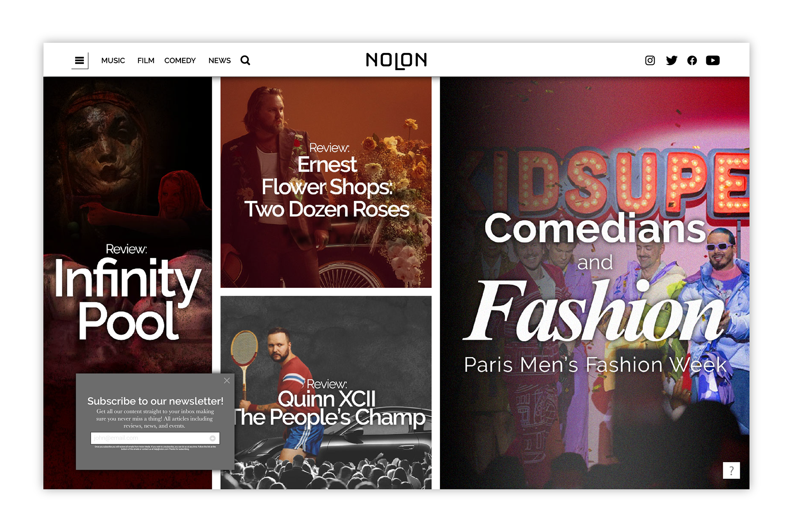This screenshot has width=793, height=532.
Task: Open the NEWS section
Action: pyautogui.click(x=219, y=61)
